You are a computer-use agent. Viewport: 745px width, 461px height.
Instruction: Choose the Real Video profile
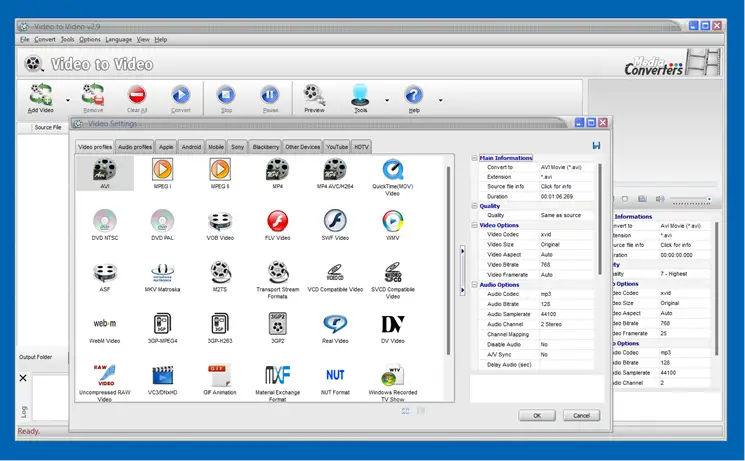[x=335, y=324]
